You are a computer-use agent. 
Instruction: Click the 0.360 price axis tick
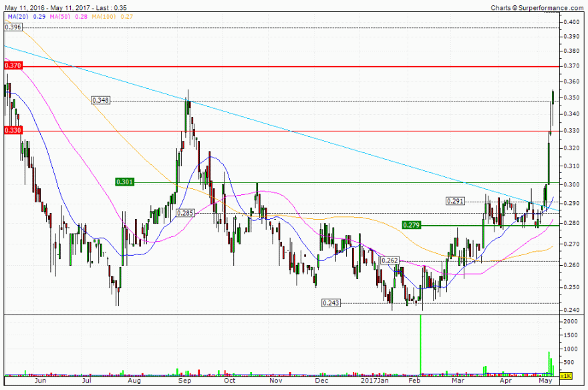[571, 81]
